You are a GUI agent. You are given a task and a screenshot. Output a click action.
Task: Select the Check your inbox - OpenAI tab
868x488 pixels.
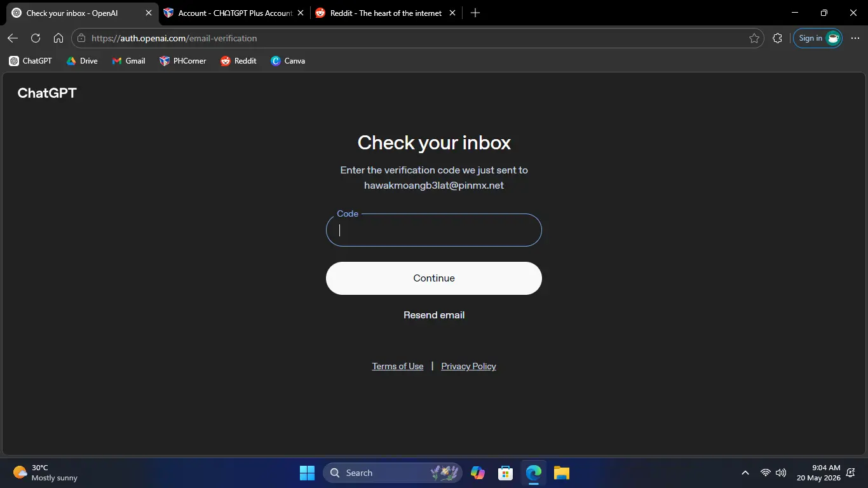(83, 13)
